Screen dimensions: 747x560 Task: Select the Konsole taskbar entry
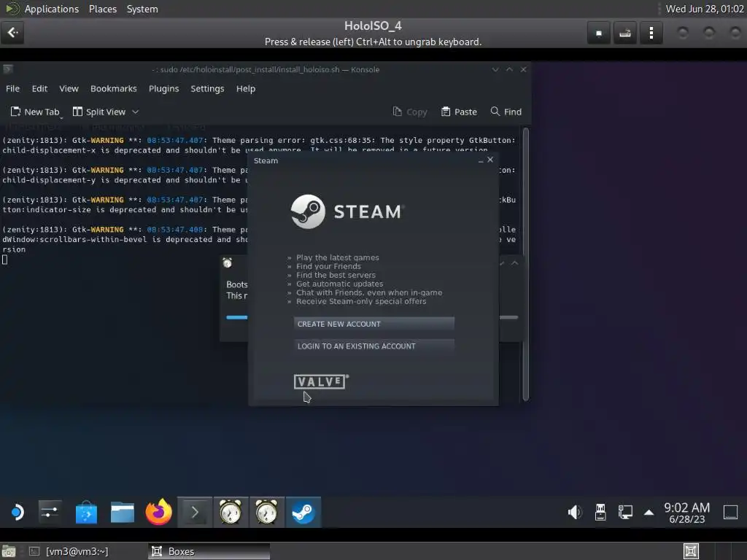pos(195,513)
